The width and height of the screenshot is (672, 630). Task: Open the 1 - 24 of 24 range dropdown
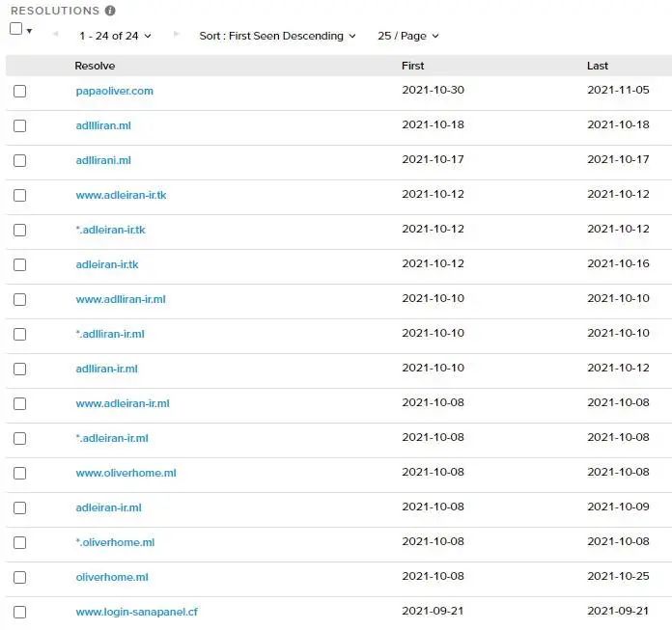tap(115, 36)
